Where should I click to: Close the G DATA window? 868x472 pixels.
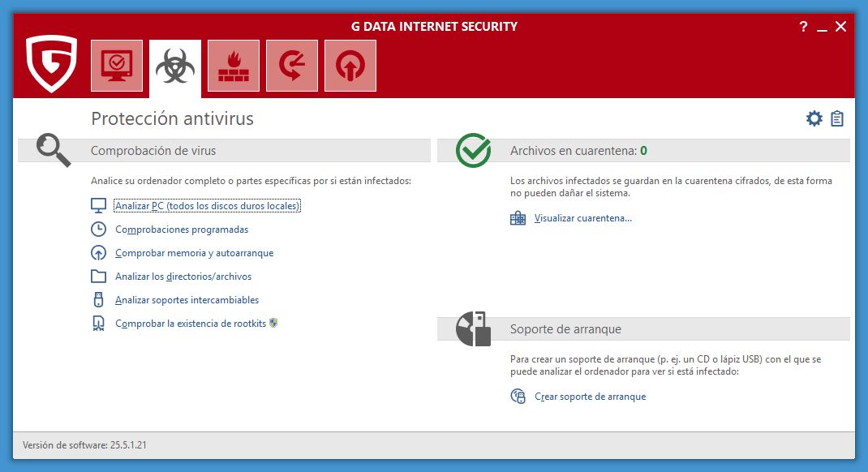(841, 27)
